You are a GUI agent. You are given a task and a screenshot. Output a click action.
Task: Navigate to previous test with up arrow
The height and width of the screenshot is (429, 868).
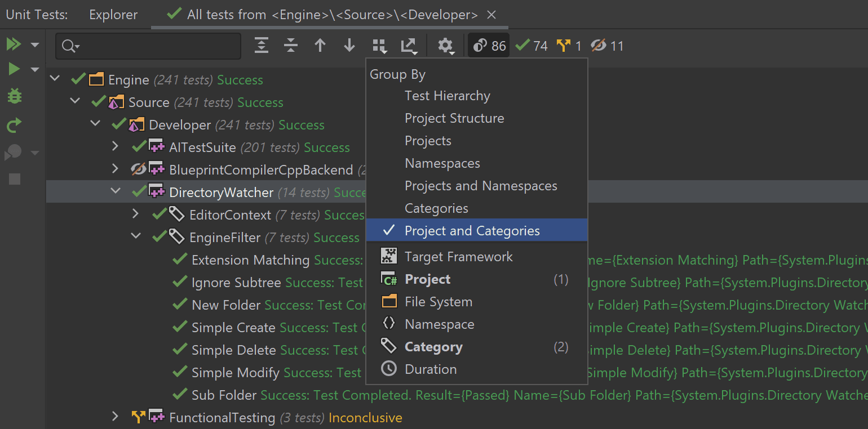pyautogui.click(x=320, y=46)
